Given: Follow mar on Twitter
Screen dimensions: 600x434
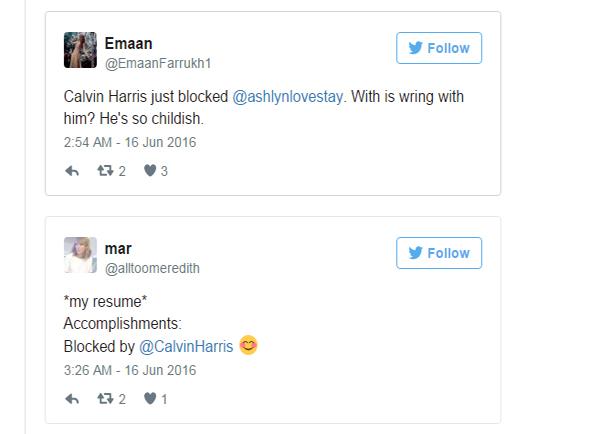Looking at the screenshot, I should (x=439, y=253).
